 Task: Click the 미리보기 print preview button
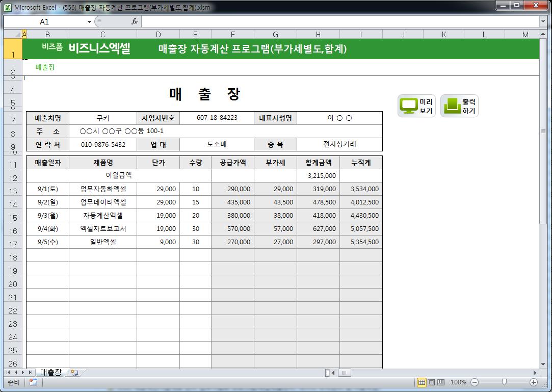[x=416, y=106]
